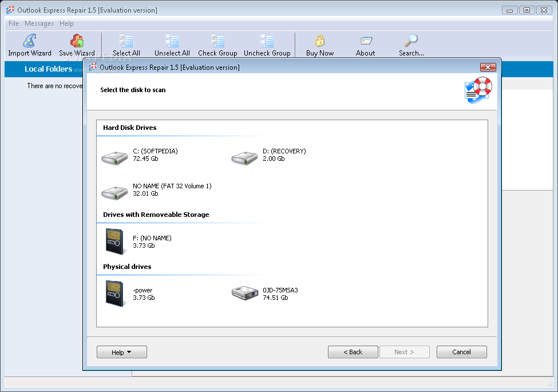Viewport: 558px width, 392px height.
Task: Select the F: (NO NAME) removable card icon
Action: pyautogui.click(x=114, y=242)
